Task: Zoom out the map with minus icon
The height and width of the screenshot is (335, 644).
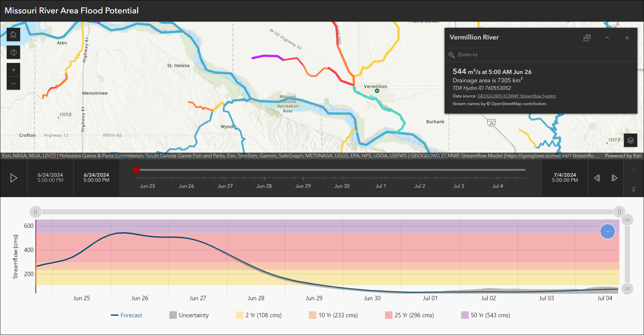Action: [13, 83]
